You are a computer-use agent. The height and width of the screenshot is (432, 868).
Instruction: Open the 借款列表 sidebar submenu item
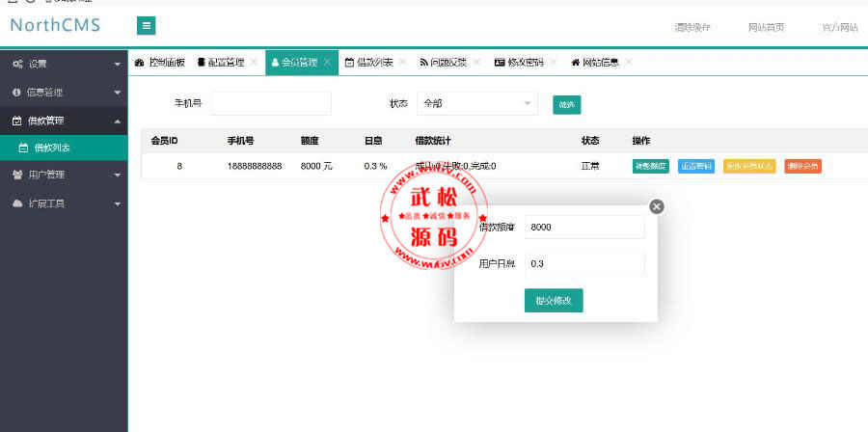(64, 148)
